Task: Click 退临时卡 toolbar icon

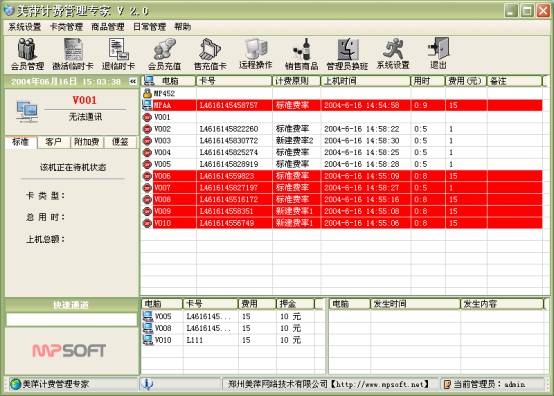Action: coord(119,54)
